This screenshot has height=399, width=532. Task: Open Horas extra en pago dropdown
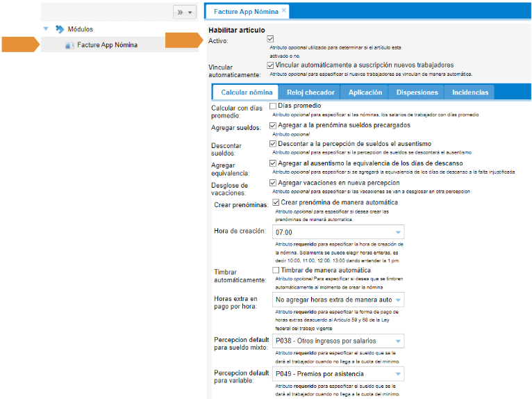click(398, 300)
